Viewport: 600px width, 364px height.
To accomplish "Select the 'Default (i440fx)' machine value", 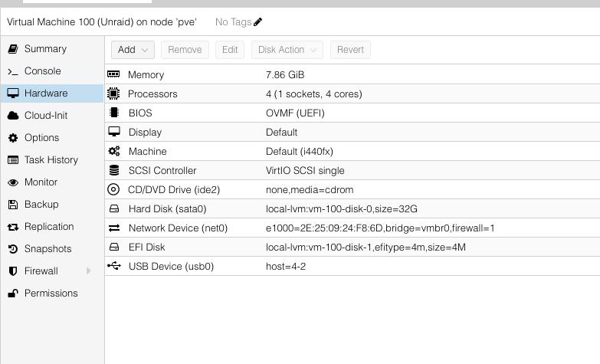I will click(x=300, y=151).
